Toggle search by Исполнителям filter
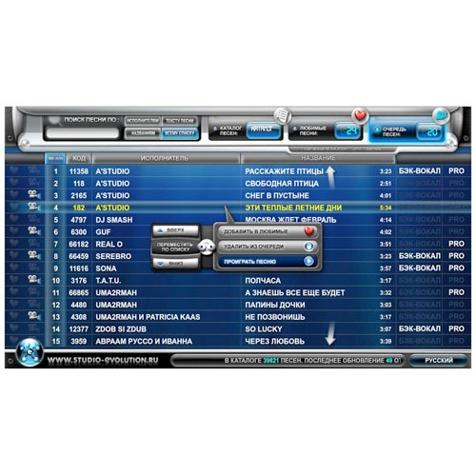Screen dimensions: 476x476 143,121
